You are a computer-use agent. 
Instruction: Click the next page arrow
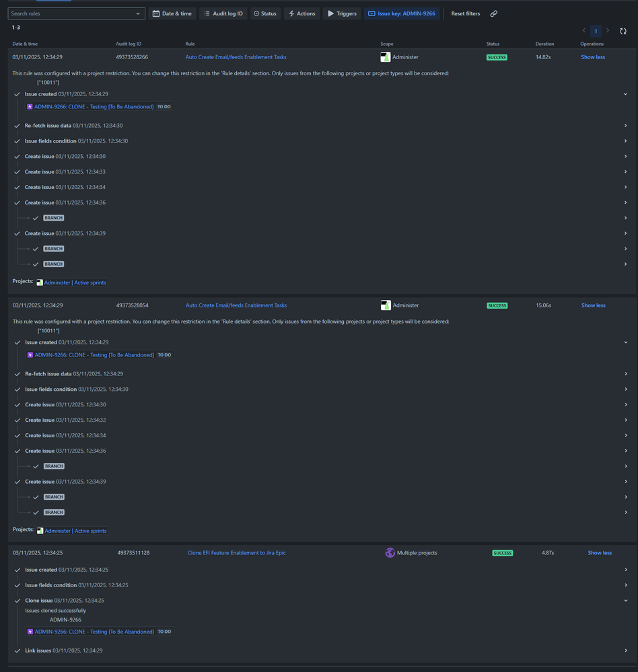[607, 31]
